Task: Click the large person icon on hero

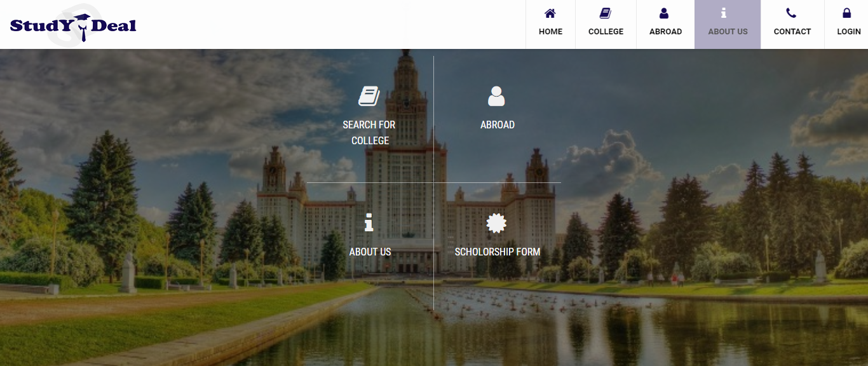Action: pos(496,96)
